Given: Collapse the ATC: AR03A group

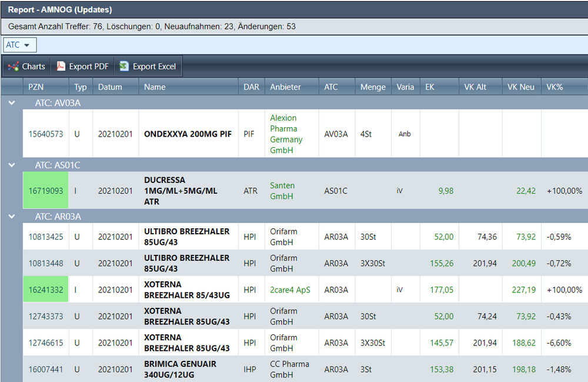Looking at the screenshot, I should pyautogui.click(x=12, y=217).
